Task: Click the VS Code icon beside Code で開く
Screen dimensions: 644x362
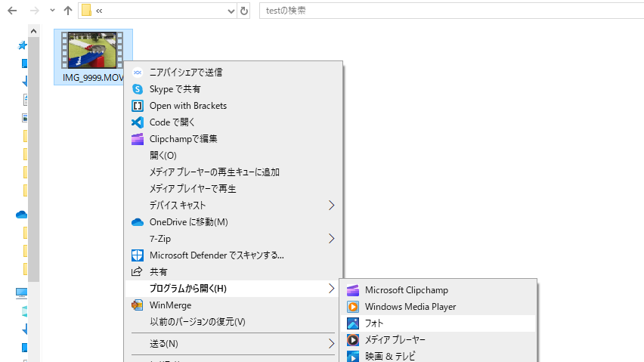Action: tap(137, 122)
